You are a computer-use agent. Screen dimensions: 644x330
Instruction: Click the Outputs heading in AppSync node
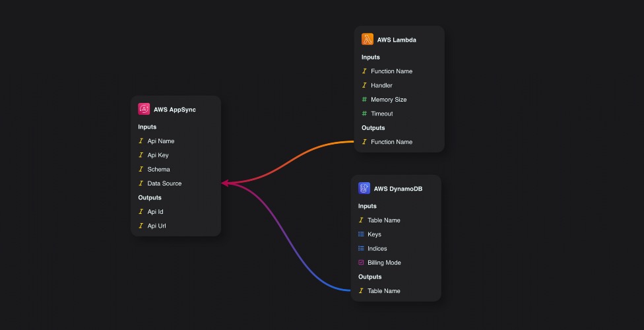pos(150,198)
